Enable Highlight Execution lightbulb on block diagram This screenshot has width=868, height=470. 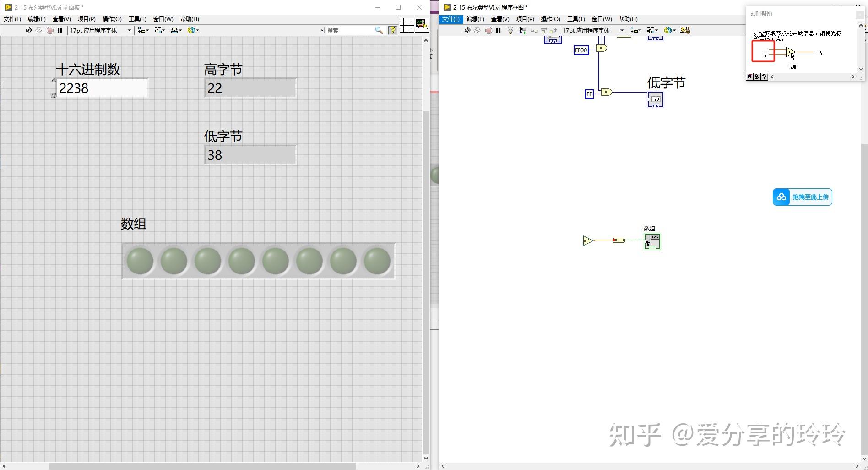tap(510, 30)
